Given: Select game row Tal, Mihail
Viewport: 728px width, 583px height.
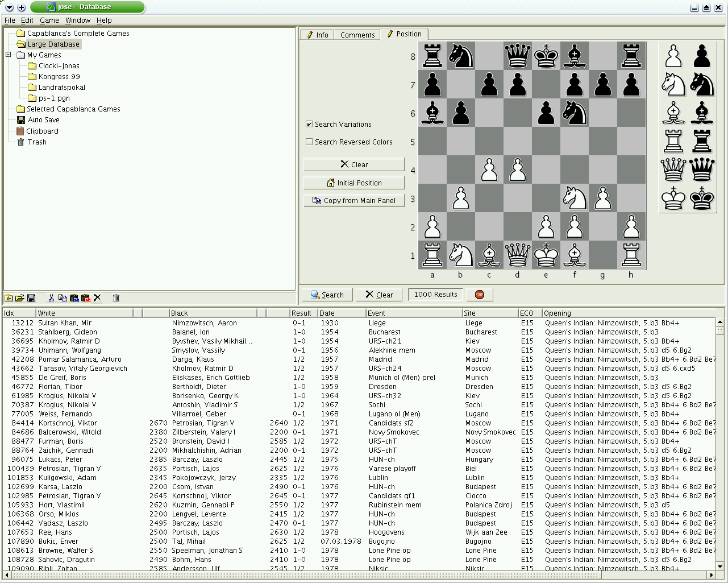Looking at the screenshot, I should coord(360,541).
